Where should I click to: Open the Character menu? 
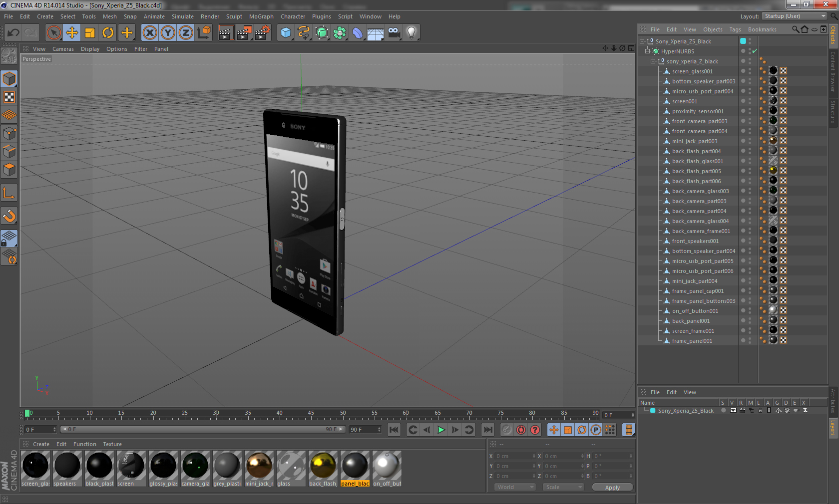(x=293, y=16)
